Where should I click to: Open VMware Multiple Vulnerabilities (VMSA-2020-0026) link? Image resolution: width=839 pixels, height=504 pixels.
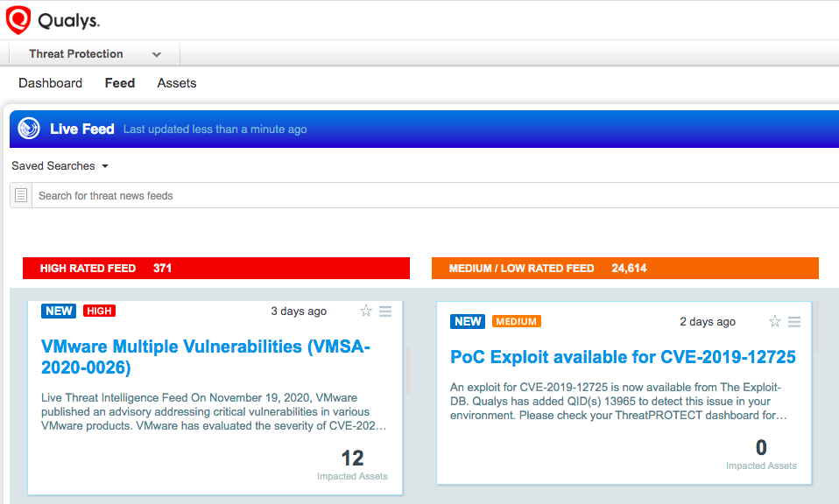click(206, 357)
